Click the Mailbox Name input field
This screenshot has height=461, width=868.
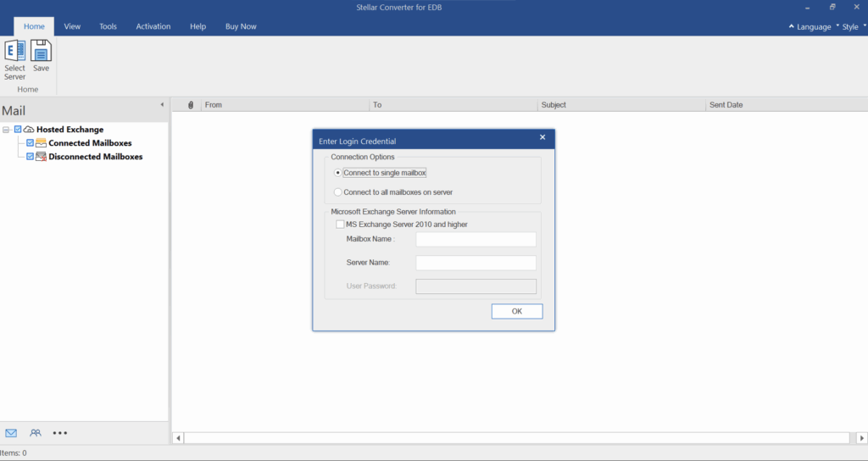(476, 239)
